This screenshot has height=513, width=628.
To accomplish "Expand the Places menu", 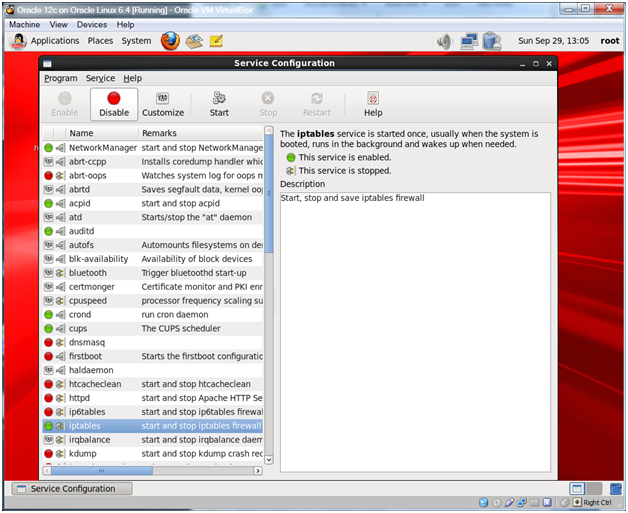I will point(100,41).
